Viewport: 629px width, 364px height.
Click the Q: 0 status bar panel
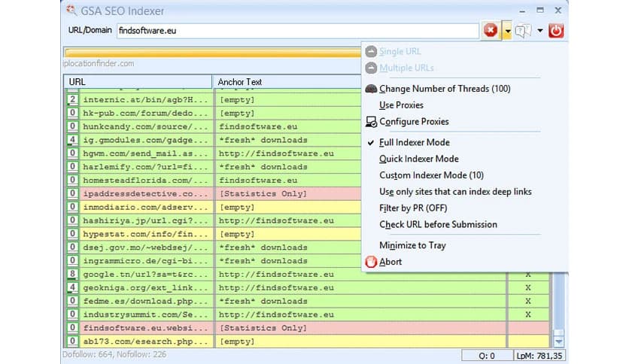click(487, 356)
